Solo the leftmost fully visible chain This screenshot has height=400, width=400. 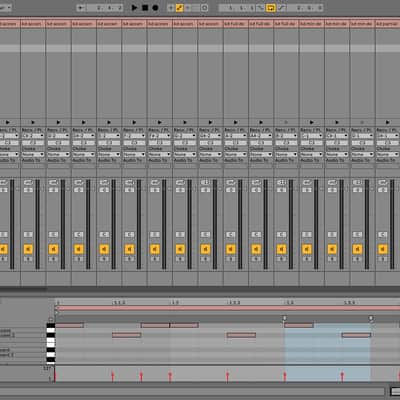click(28, 259)
